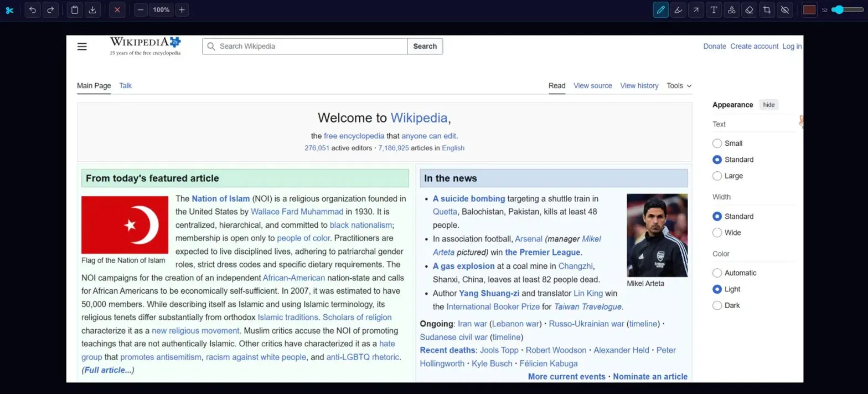Open the free encyclopedia link
The image size is (868, 394).
point(354,136)
